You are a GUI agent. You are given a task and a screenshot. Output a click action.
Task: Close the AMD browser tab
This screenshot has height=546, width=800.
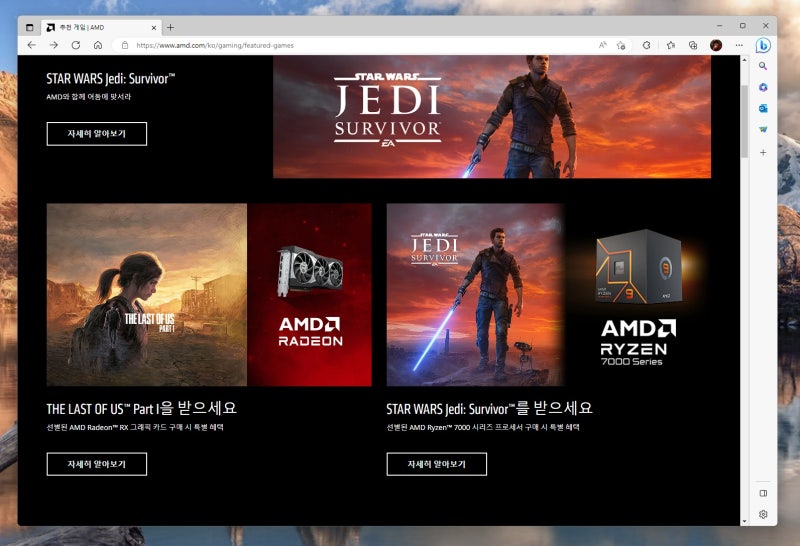point(154,28)
